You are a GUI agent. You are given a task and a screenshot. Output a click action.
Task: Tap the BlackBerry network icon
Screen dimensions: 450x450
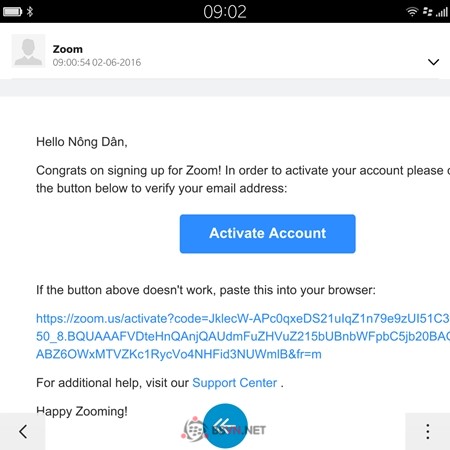click(428, 12)
